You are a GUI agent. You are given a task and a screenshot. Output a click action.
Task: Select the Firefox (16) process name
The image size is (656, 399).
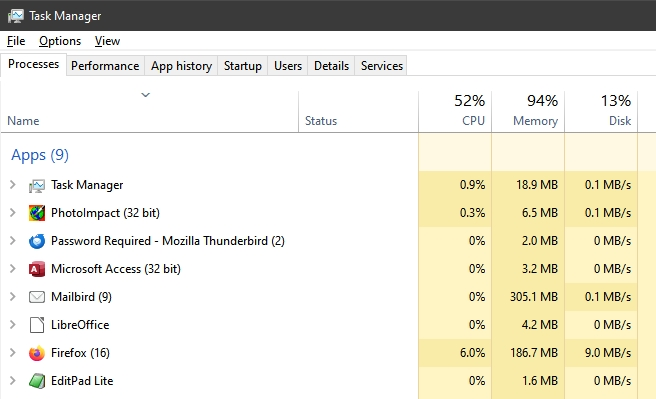(x=80, y=353)
